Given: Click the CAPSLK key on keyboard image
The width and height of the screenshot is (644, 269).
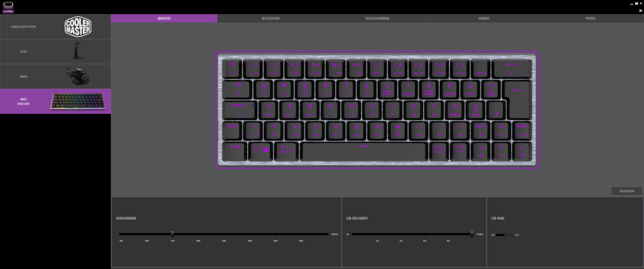Looking at the screenshot, I should click(x=239, y=110).
